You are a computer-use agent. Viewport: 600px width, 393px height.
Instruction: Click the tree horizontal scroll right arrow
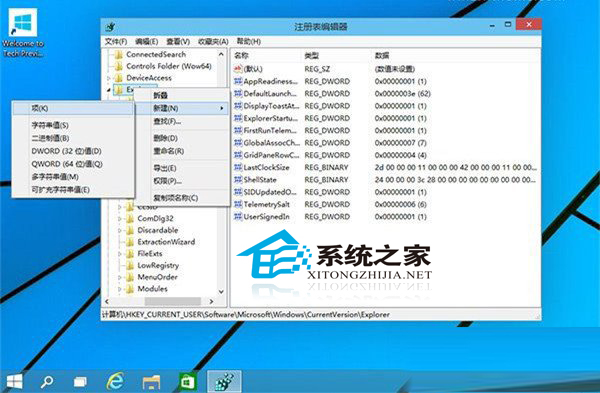click(x=211, y=302)
